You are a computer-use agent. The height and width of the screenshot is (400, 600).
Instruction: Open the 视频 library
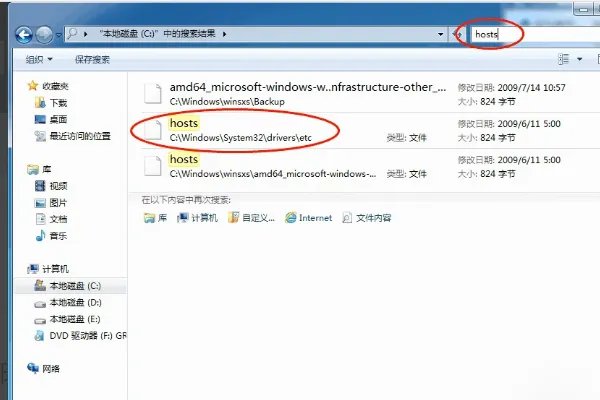coord(51,186)
